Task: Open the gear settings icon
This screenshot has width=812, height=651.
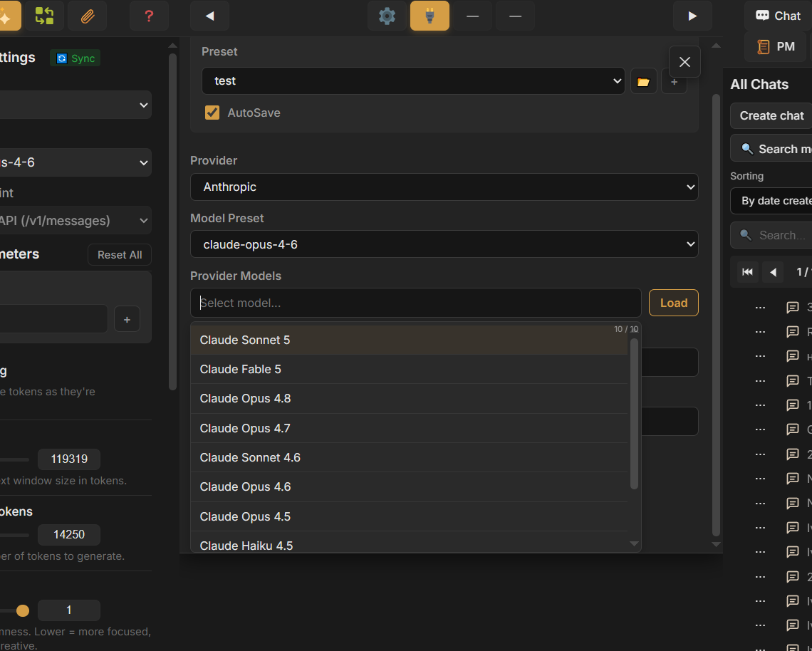Action: point(387,16)
